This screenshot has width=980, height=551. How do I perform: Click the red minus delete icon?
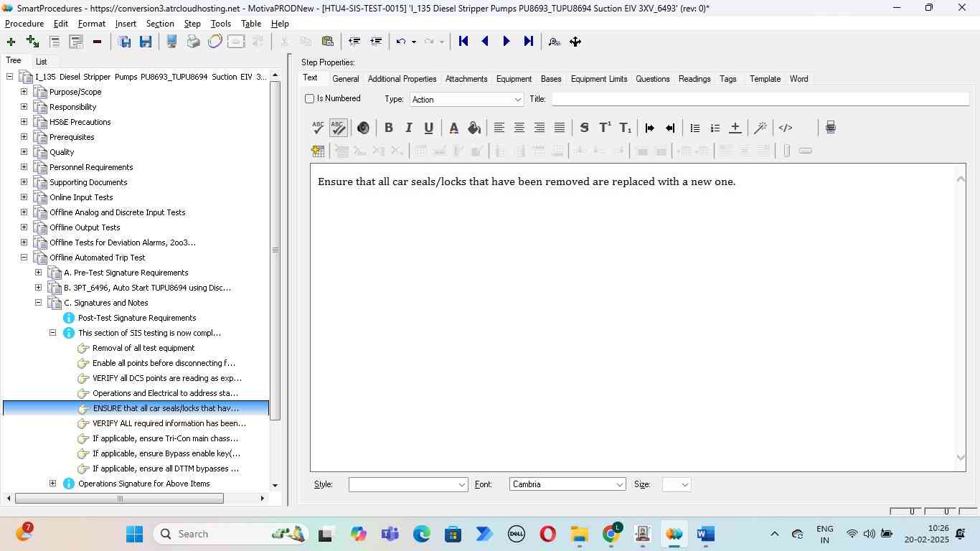pos(97,42)
